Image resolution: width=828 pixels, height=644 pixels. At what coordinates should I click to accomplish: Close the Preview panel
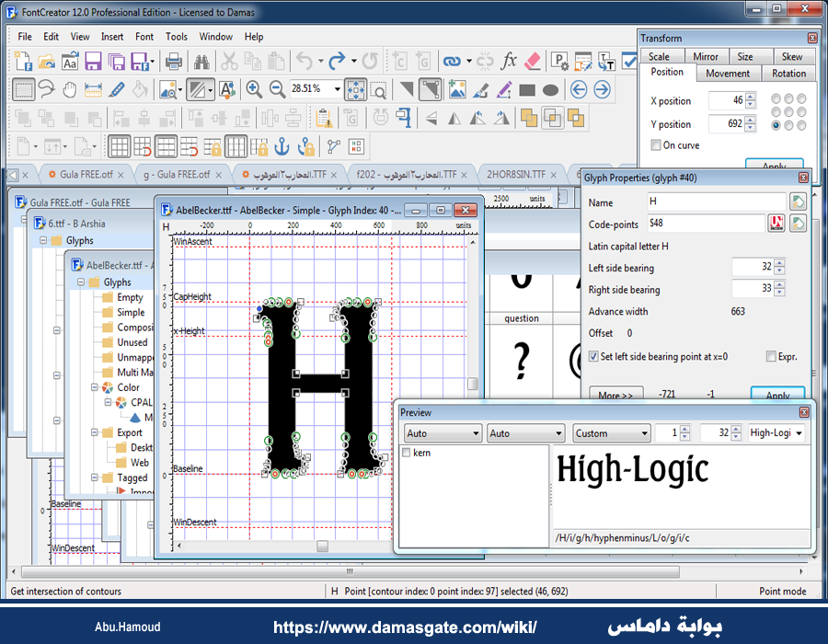click(x=804, y=412)
